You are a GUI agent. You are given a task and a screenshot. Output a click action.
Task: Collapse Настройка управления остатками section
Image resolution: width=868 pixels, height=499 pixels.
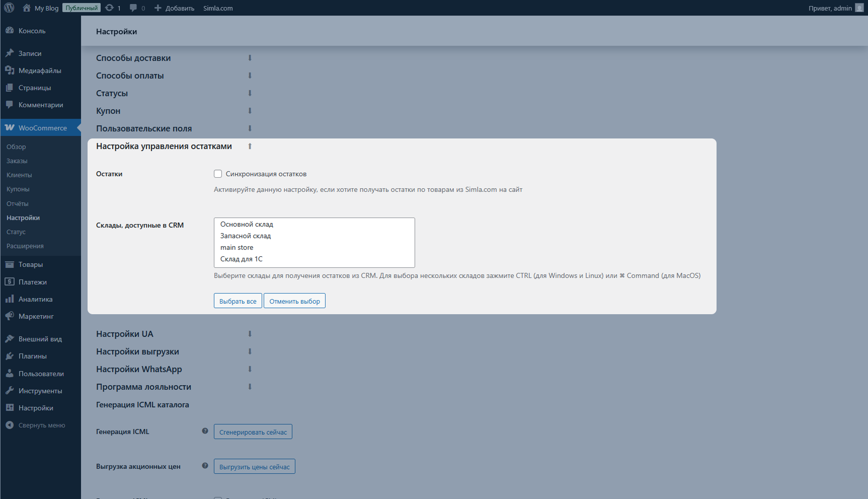point(250,146)
